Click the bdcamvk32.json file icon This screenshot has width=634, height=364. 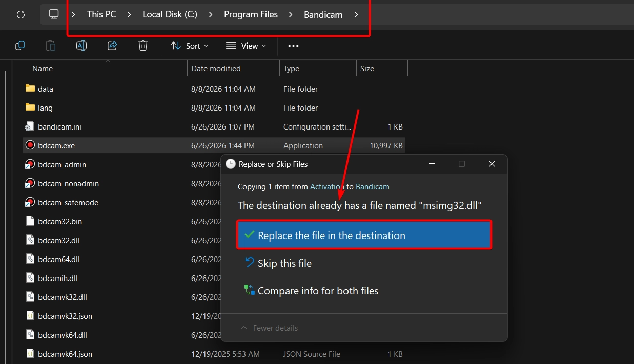pyautogui.click(x=30, y=316)
